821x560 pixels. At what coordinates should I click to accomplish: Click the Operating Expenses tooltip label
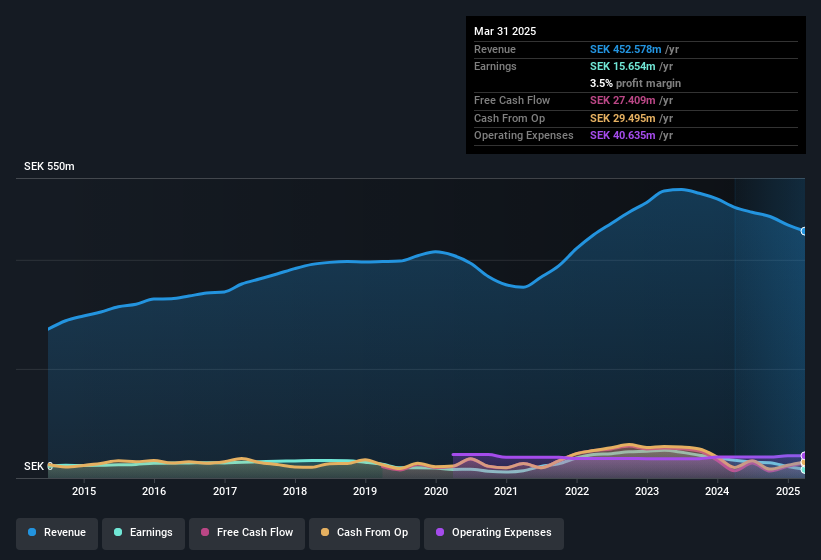click(x=523, y=135)
